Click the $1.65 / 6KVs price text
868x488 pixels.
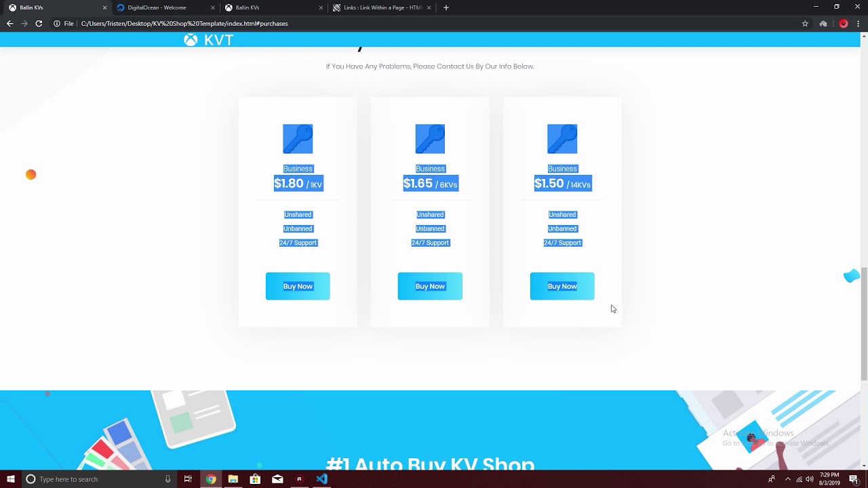[x=431, y=184]
